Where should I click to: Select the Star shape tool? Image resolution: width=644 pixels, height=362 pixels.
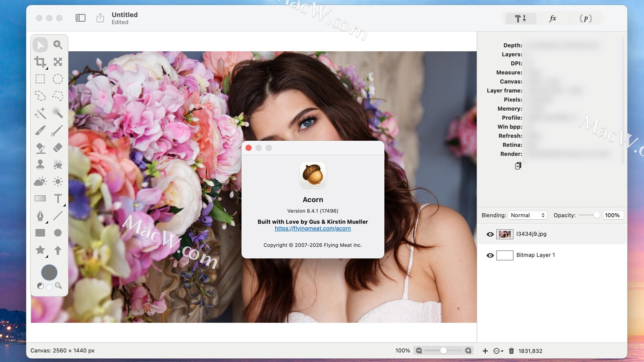40,250
